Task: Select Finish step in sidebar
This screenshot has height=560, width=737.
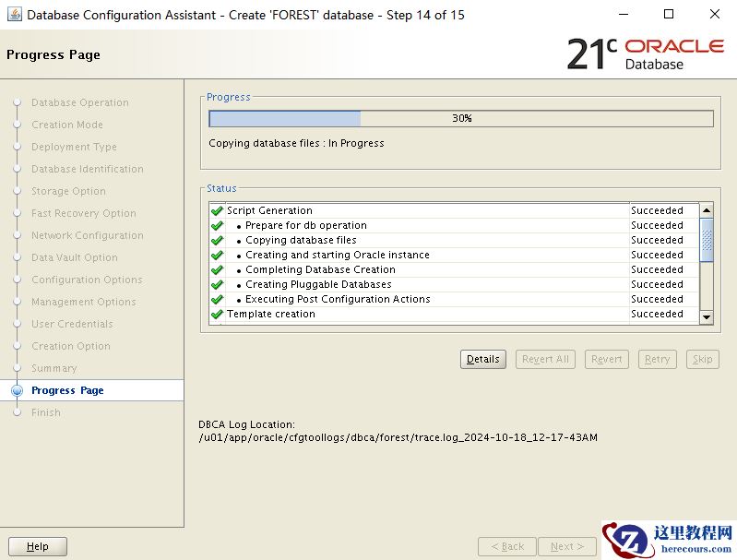Action: [46, 412]
